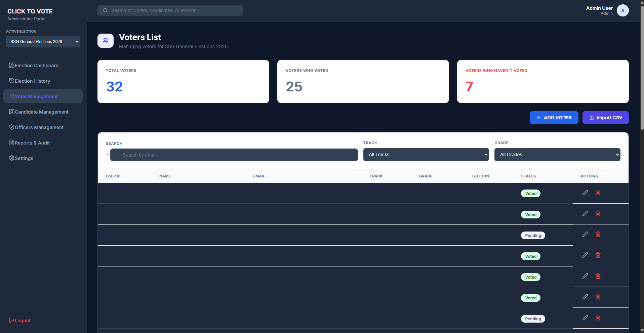The height and width of the screenshot is (333, 644).
Task: Open Candidate Management page
Action: pos(41,112)
